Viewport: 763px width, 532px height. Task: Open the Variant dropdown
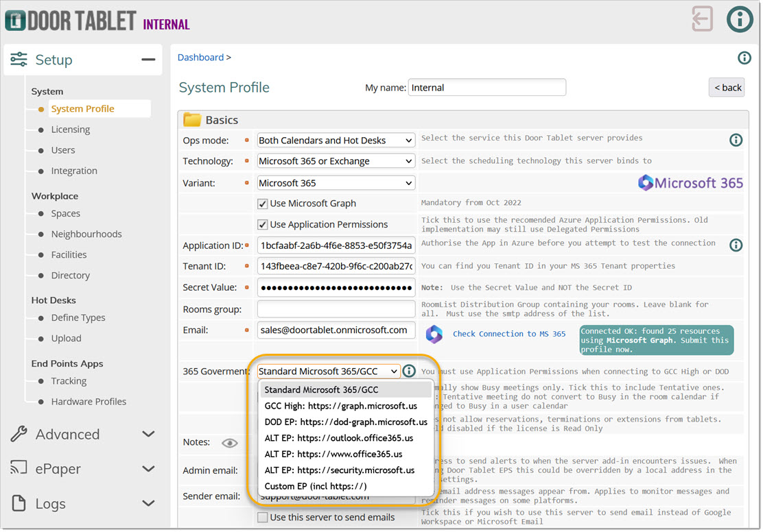coord(336,183)
